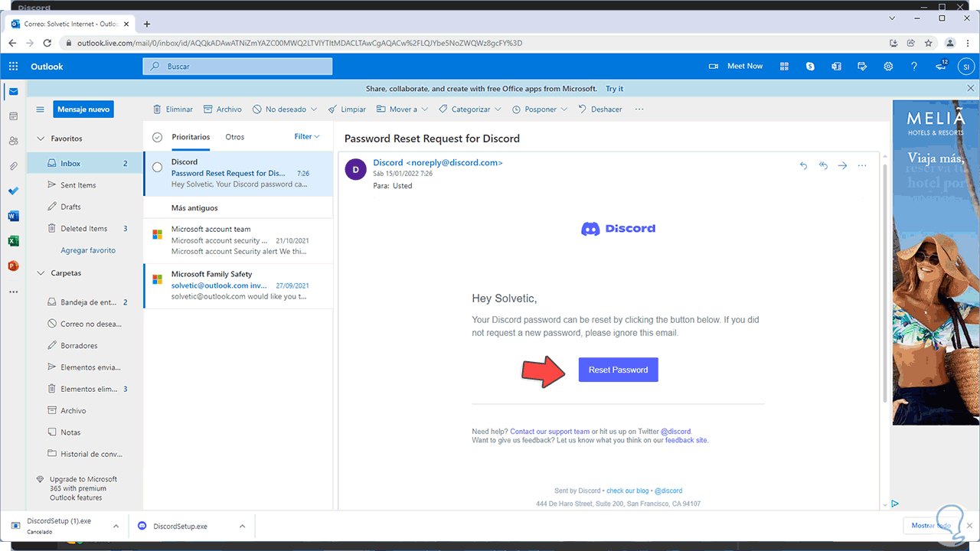Expand the No deseado dropdown arrow
The image size is (980, 551).
pyautogui.click(x=314, y=109)
